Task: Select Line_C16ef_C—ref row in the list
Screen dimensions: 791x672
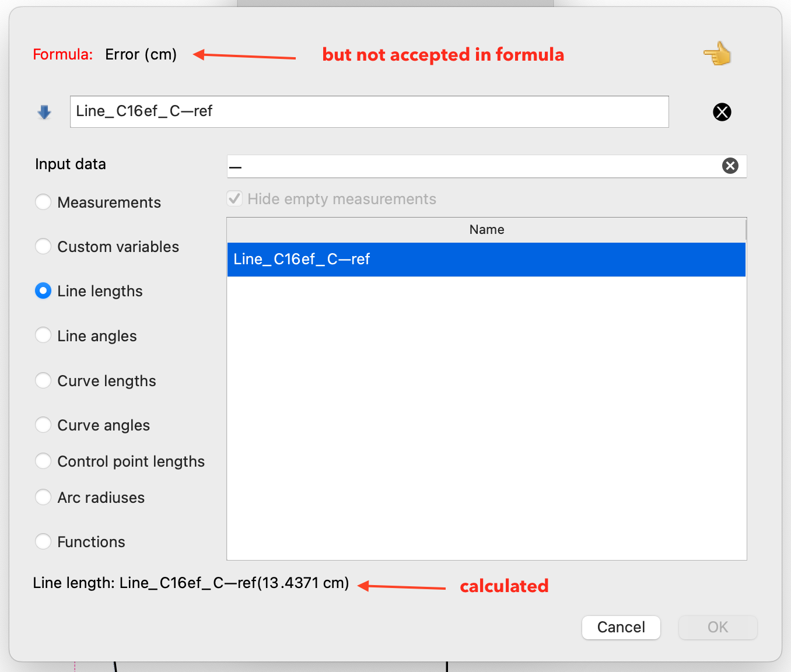Action: coord(486,260)
